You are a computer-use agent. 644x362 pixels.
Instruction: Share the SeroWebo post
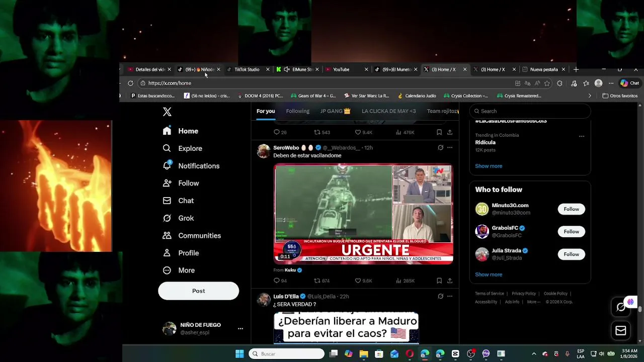pos(450,281)
